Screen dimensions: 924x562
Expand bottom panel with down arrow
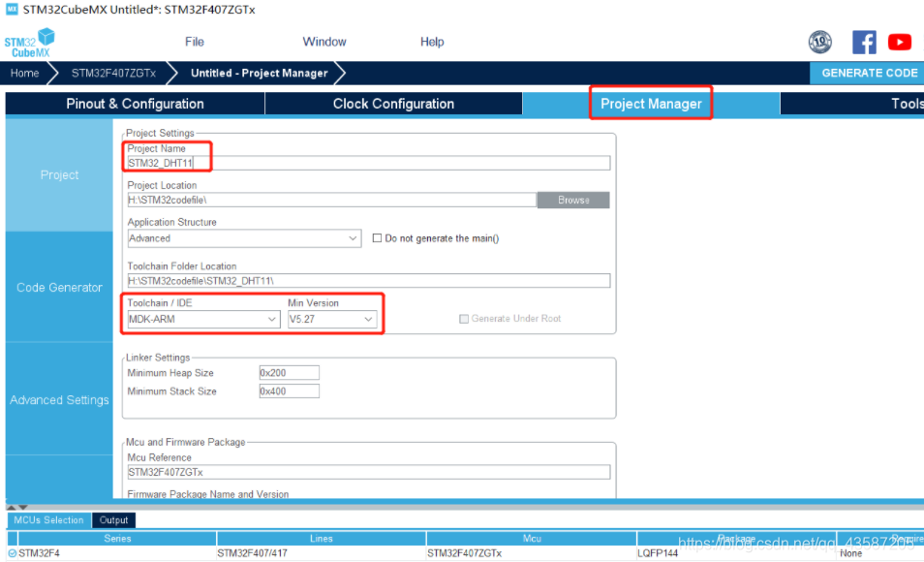[x=23, y=507]
